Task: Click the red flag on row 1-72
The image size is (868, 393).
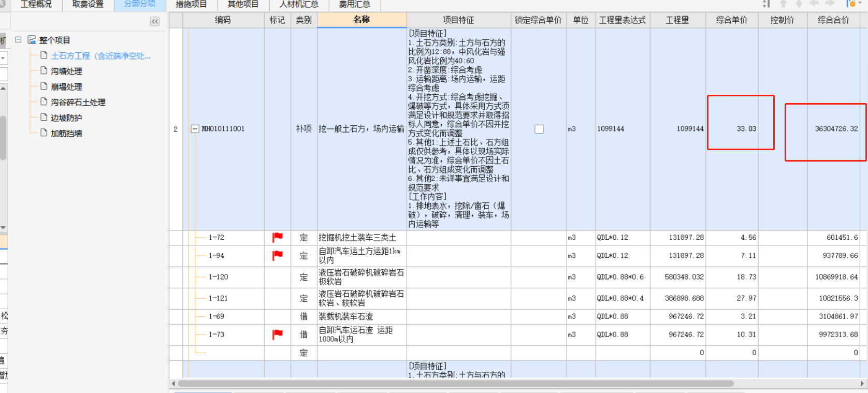Action: coord(278,237)
